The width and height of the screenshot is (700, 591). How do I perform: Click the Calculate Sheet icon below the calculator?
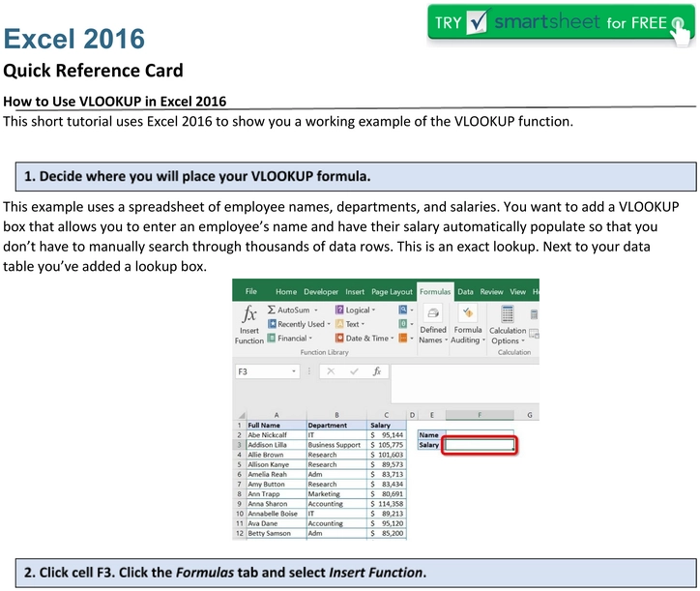(534, 334)
